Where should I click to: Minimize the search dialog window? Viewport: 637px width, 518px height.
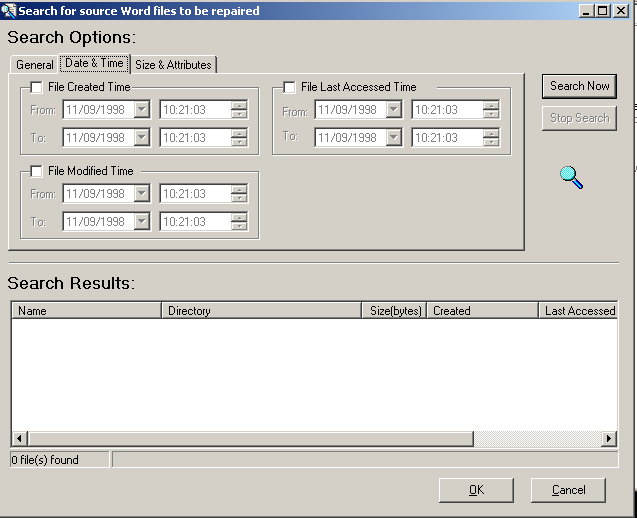586,11
